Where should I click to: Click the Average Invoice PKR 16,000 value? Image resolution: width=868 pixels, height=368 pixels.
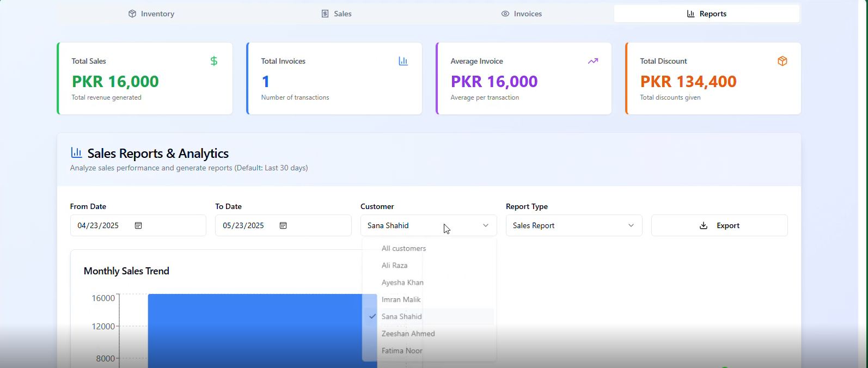(494, 82)
